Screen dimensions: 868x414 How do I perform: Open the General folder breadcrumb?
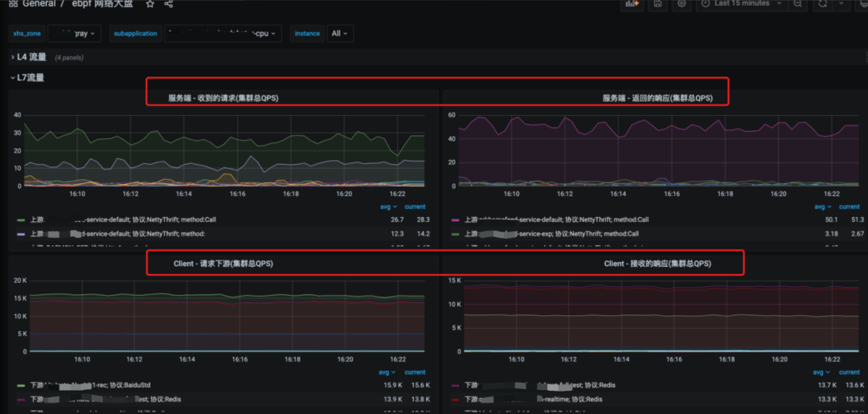pos(39,4)
